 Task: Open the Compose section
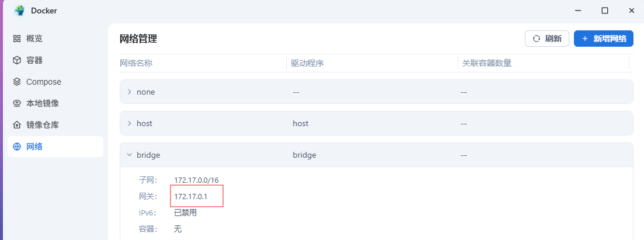click(x=44, y=82)
